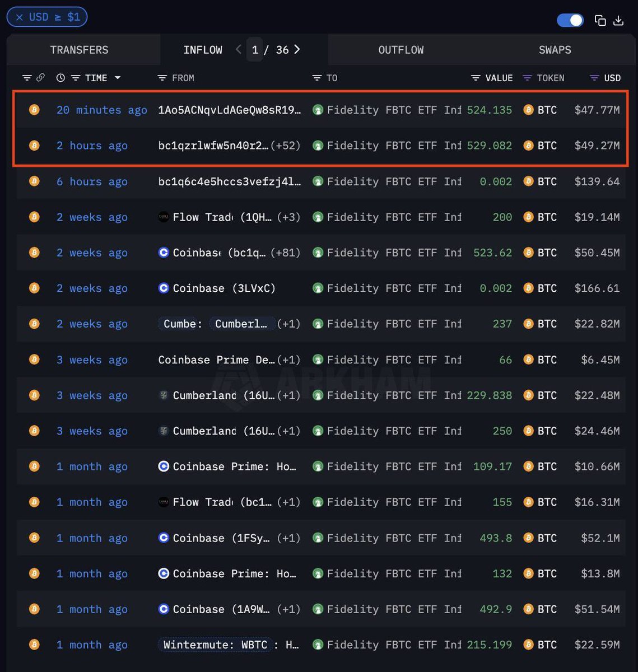Click BTC token icon in $24.46M row
638x672 pixels.
point(528,431)
